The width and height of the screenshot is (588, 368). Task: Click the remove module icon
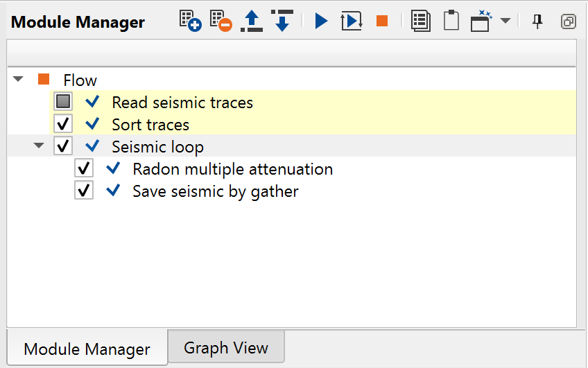coord(220,21)
